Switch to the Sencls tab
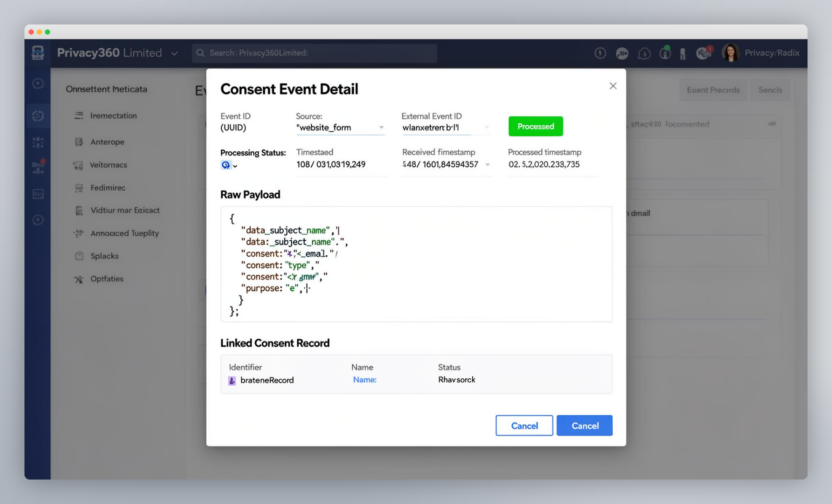 coord(770,90)
